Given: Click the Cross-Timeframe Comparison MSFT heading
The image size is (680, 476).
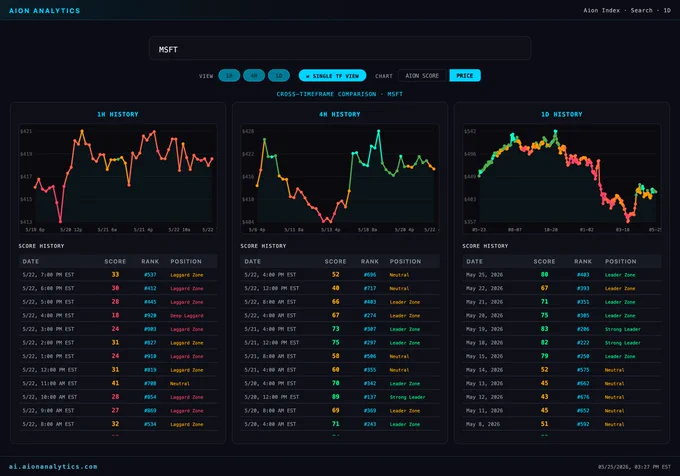Looking at the screenshot, I should (x=340, y=94).
